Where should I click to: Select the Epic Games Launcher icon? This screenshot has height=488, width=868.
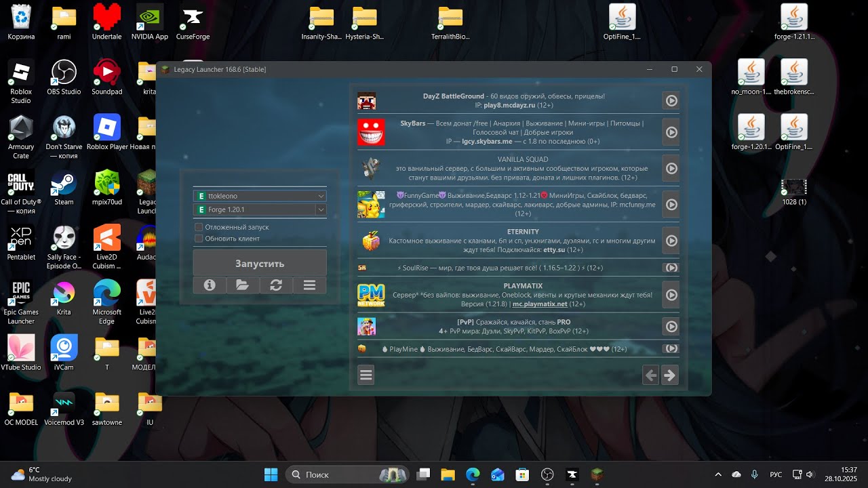(x=21, y=302)
